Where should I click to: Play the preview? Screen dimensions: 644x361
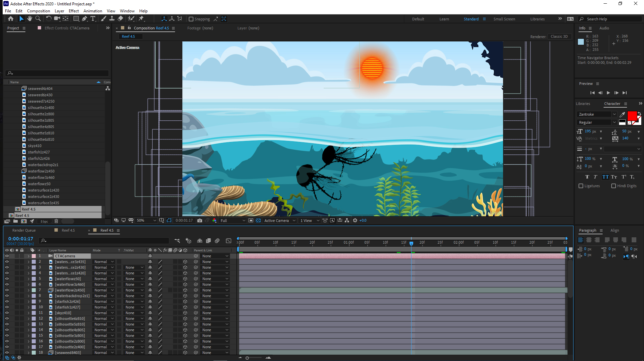[608, 93]
